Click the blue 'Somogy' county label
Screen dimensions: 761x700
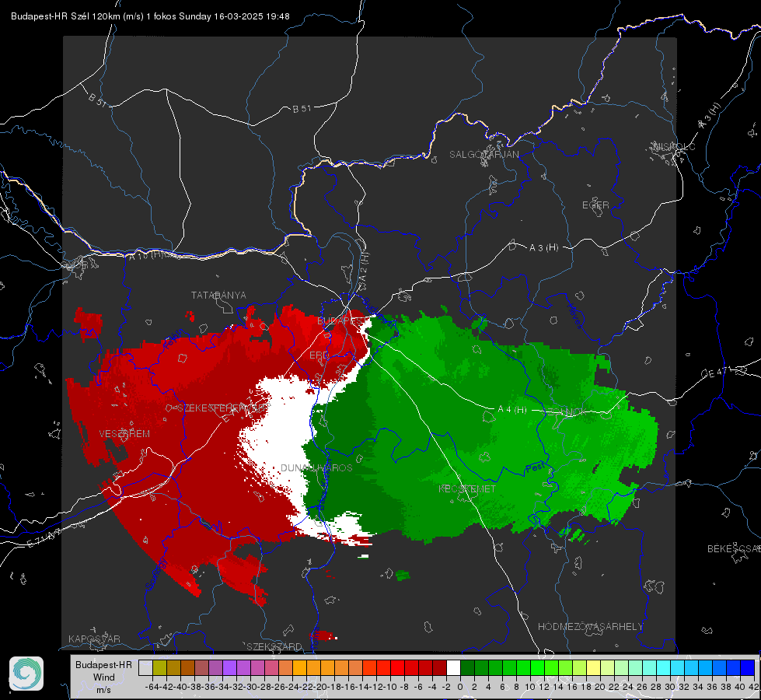point(156,574)
